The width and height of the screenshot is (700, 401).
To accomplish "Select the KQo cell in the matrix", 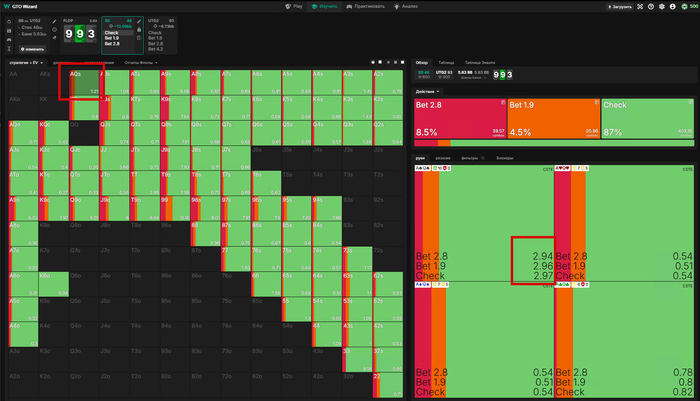I will pos(54,133).
